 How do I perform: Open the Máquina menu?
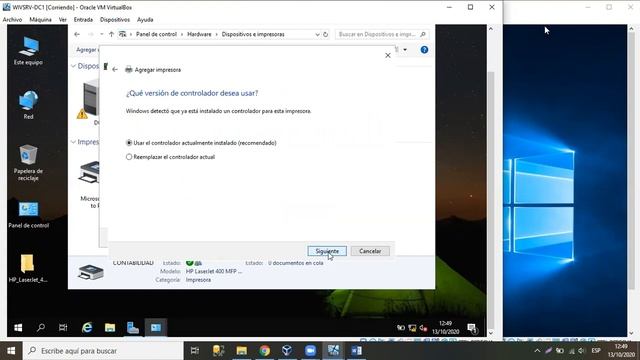pyautogui.click(x=40, y=20)
